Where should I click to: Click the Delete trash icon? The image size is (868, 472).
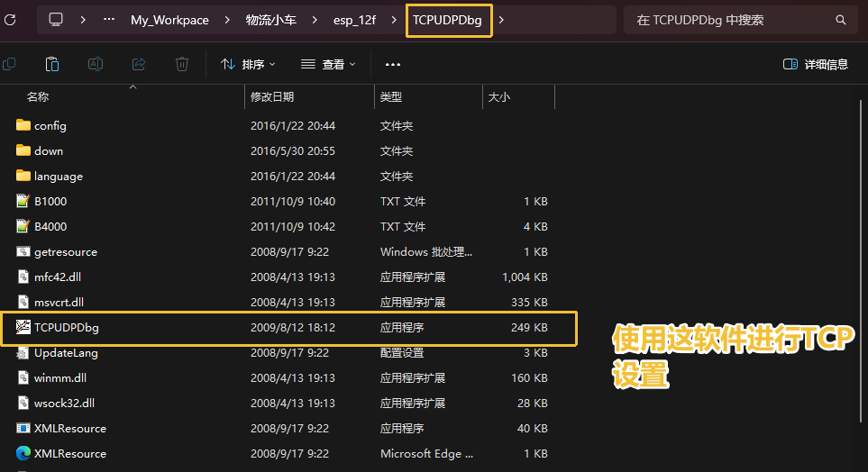click(182, 64)
